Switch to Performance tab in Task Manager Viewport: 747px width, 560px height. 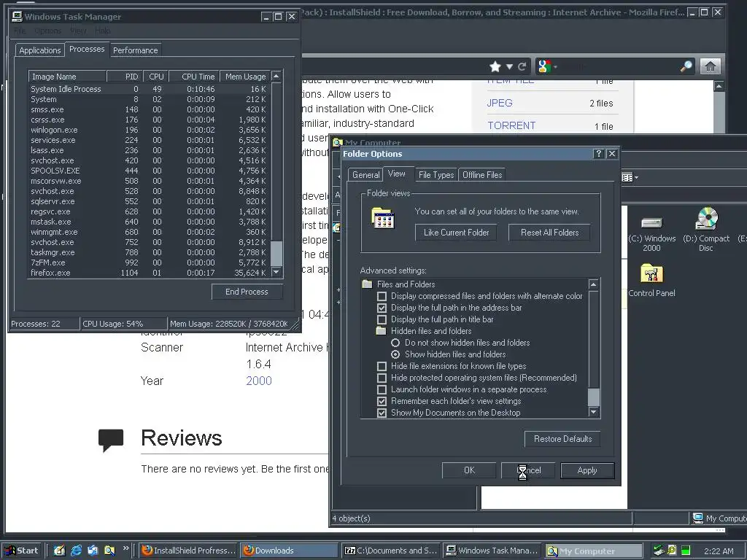click(x=135, y=50)
